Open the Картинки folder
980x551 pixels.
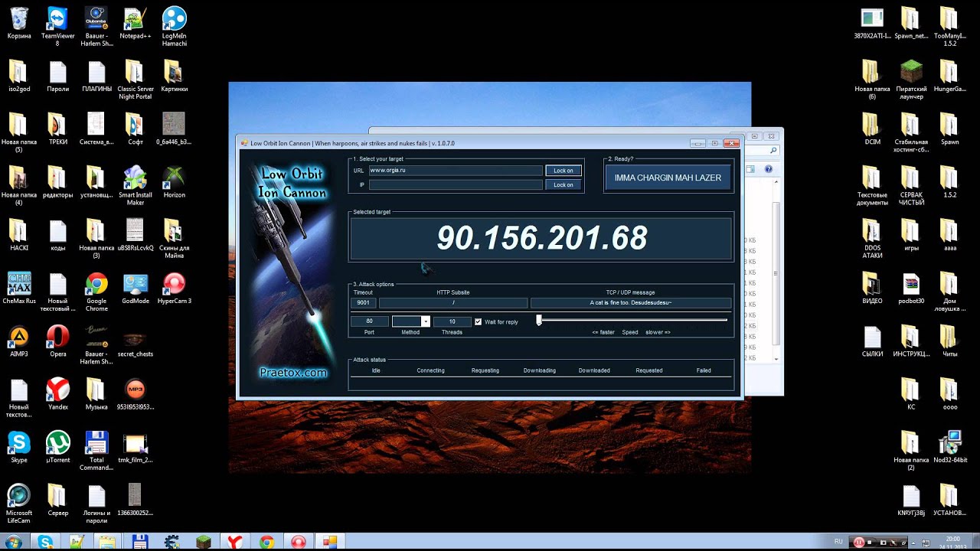pos(174,77)
